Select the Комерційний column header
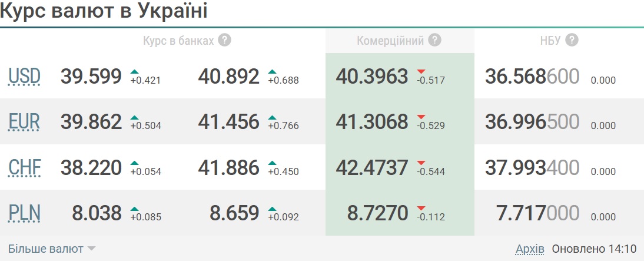The image size is (644, 261). click(390, 41)
